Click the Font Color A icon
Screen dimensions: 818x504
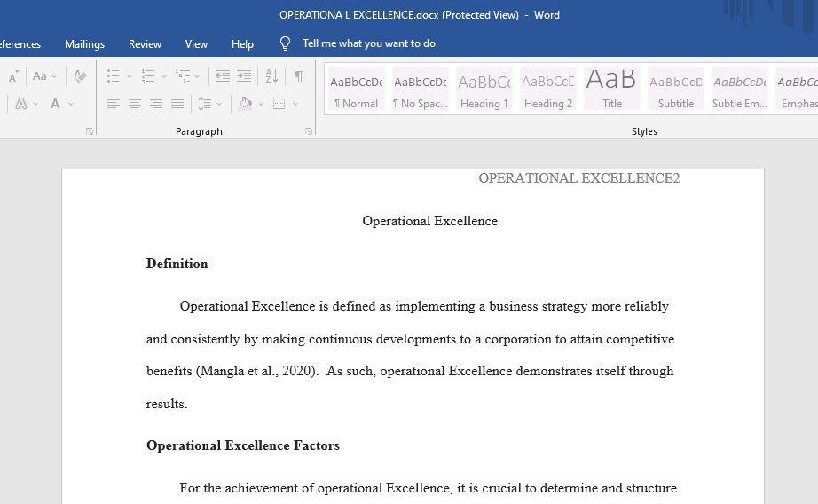[x=55, y=104]
